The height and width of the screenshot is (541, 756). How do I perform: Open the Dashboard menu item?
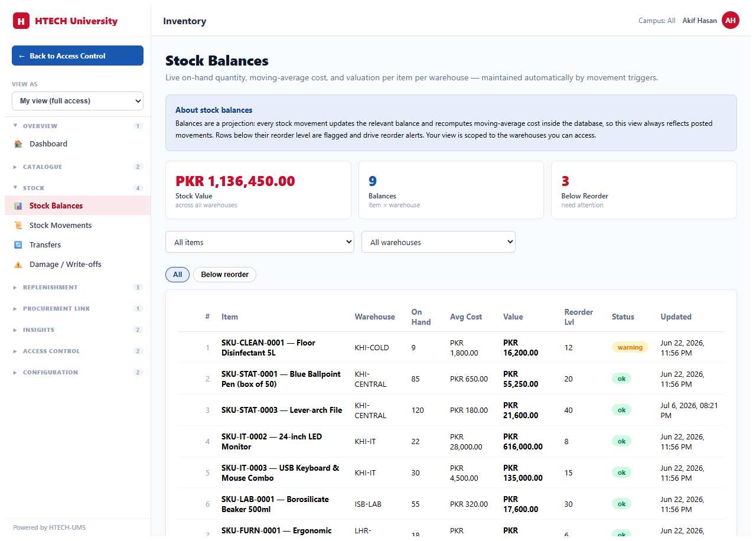(x=77, y=144)
